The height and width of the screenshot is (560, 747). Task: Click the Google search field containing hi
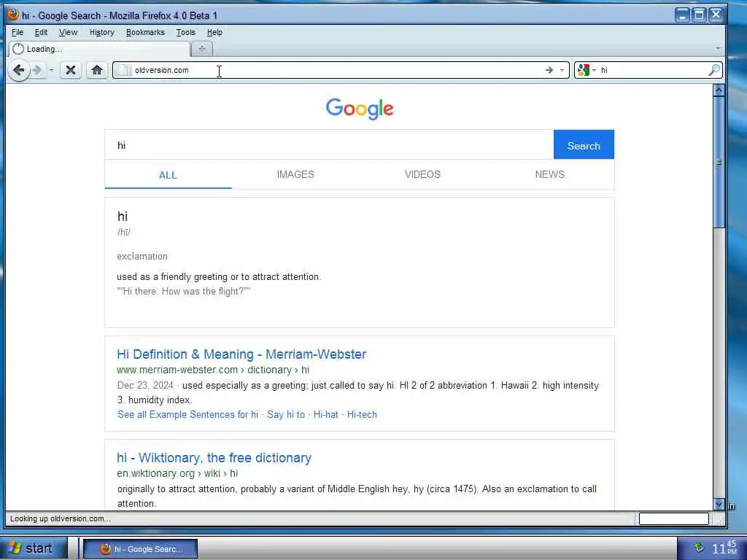coord(329,145)
